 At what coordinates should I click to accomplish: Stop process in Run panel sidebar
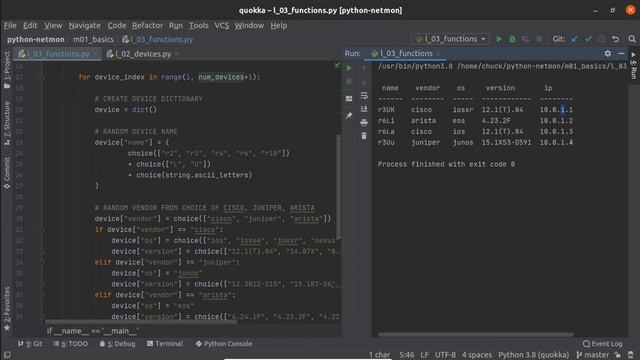[349, 82]
